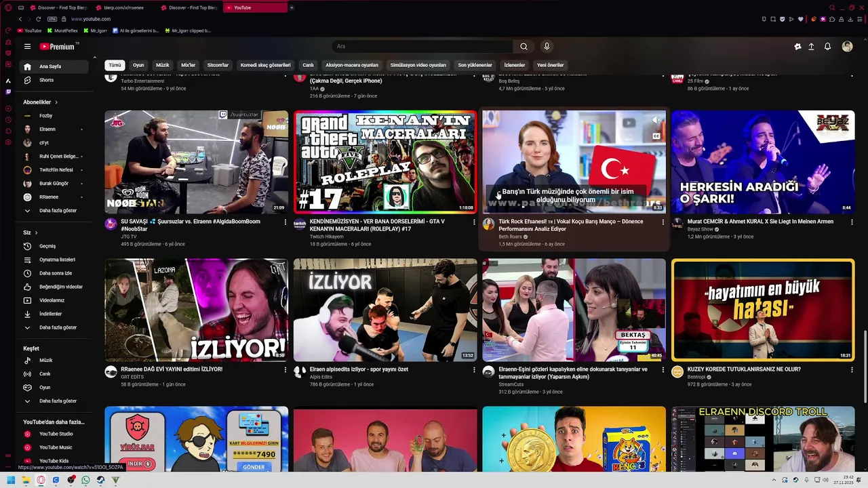Open Twitch Hikayem channel link
Viewport: 868px width, 488px height.
click(x=326, y=237)
